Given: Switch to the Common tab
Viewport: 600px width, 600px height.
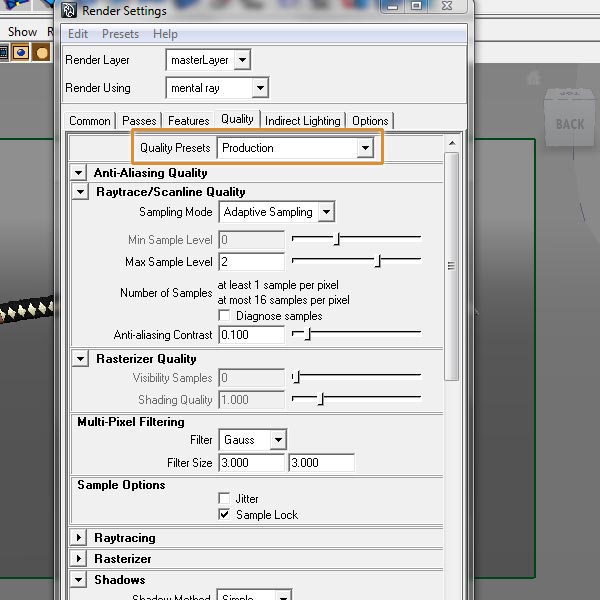Looking at the screenshot, I should click(x=90, y=121).
